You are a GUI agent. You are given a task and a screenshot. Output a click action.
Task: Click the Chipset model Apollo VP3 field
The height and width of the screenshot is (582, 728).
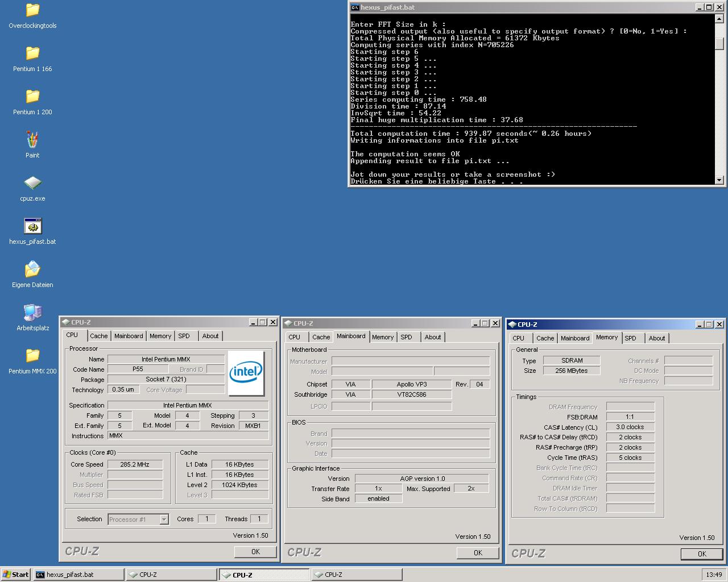click(x=412, y=384)
